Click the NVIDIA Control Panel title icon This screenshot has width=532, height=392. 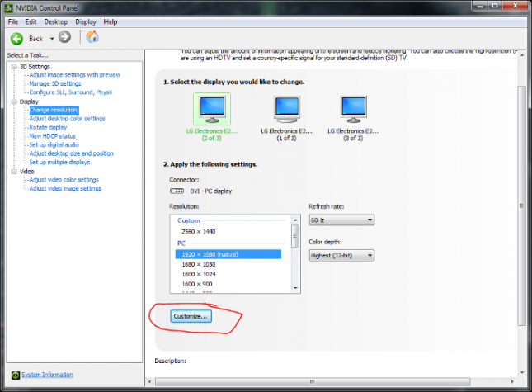coord(9,7)
